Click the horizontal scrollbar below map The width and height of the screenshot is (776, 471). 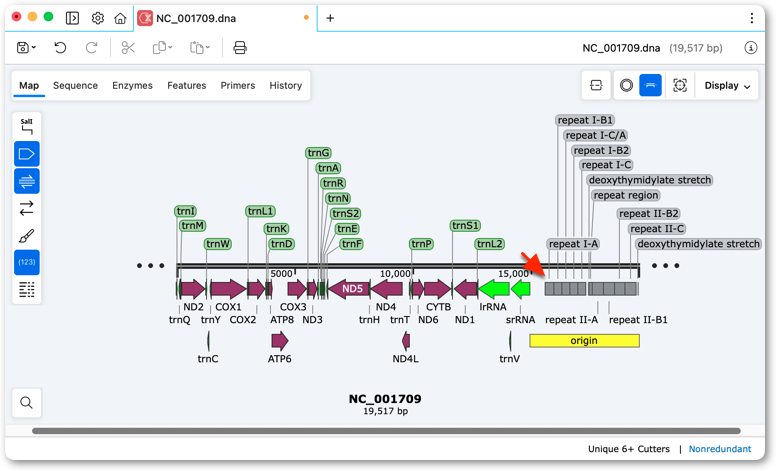pos(386,431)
